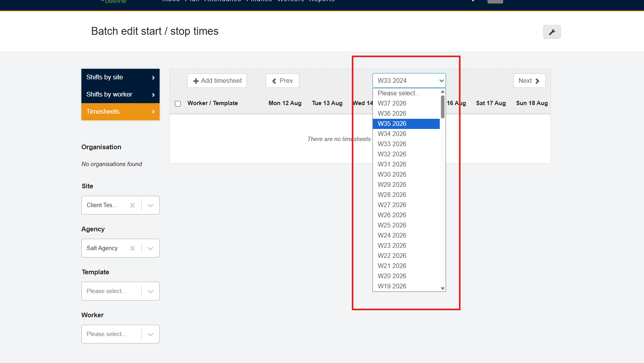This screenshot has width=644, height=363.
Task: Select the Timesheets sidebar item
Action: 121,112
